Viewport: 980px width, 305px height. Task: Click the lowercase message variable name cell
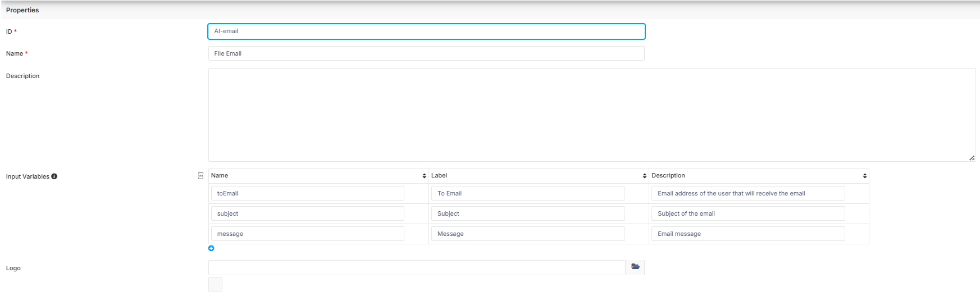(x=308, y=234)
